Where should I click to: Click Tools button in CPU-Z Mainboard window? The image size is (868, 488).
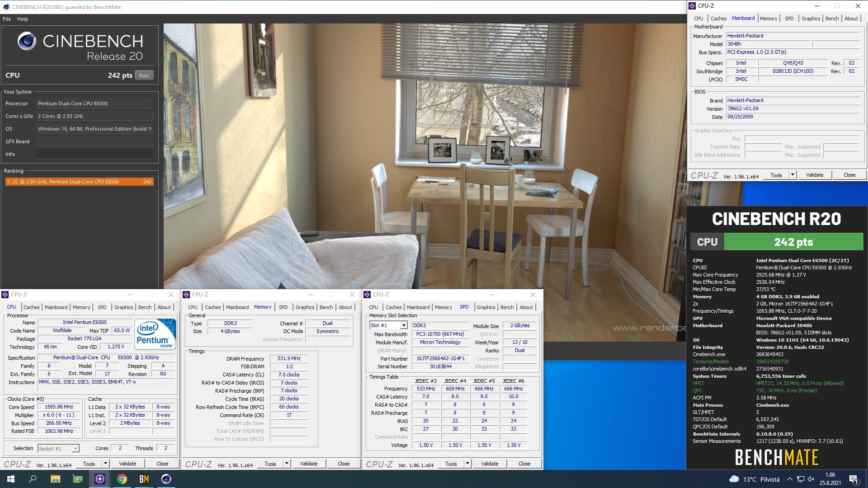click(776, 175)
